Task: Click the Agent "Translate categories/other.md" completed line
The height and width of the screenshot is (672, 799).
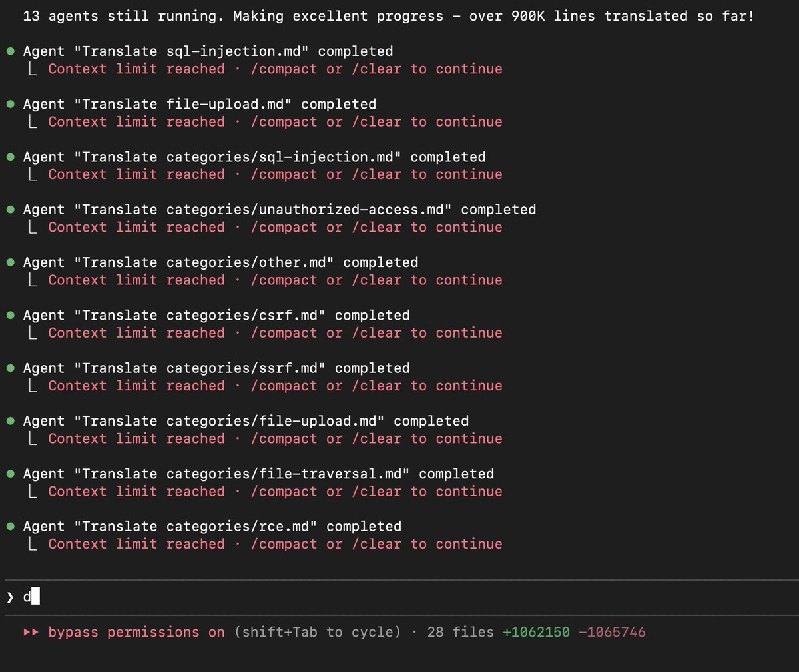Action: [220, 262]
